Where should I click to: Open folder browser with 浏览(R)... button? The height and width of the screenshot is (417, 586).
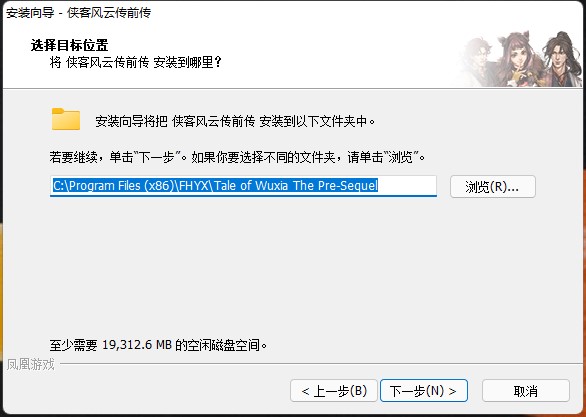pos(493,186)
